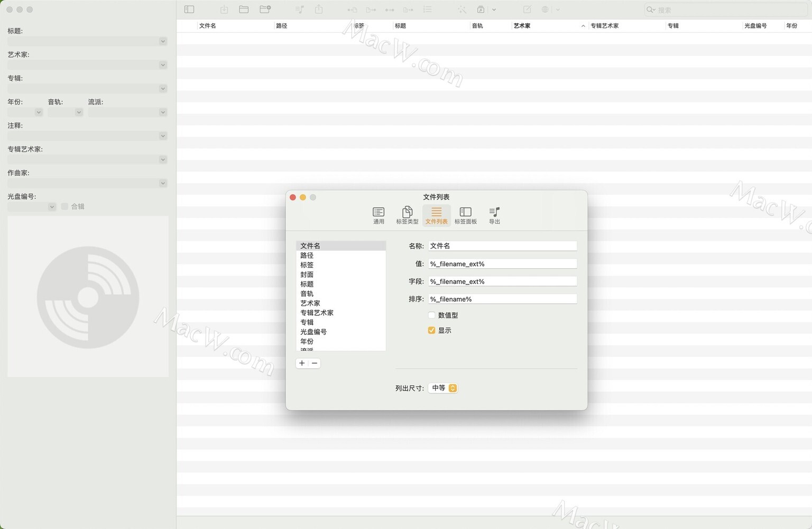812x529 pixels.
Task: Open the actions dropdown arrow in toolbar
Action: click(x=494, y=10)
